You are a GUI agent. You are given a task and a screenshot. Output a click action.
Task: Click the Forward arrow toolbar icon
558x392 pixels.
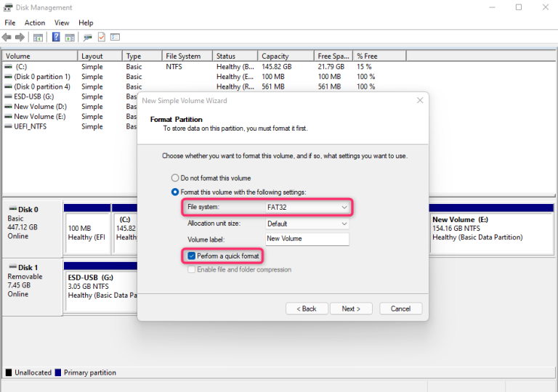[19, 37]
